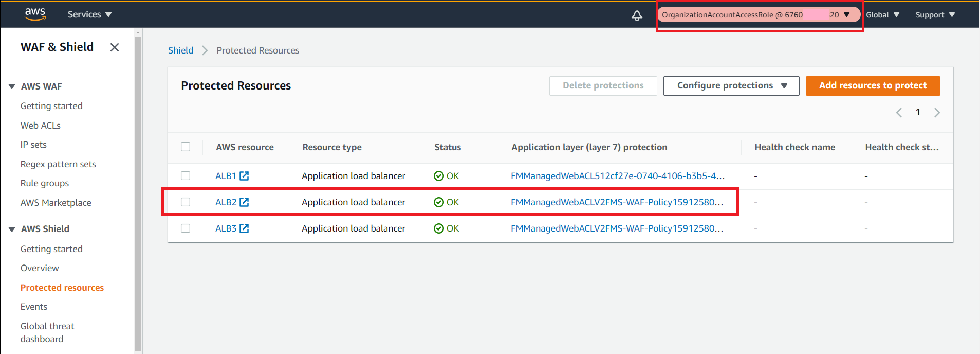Open Shield Getting started page
The height and width of the screenshot is (354, 980).
point(51,249)
